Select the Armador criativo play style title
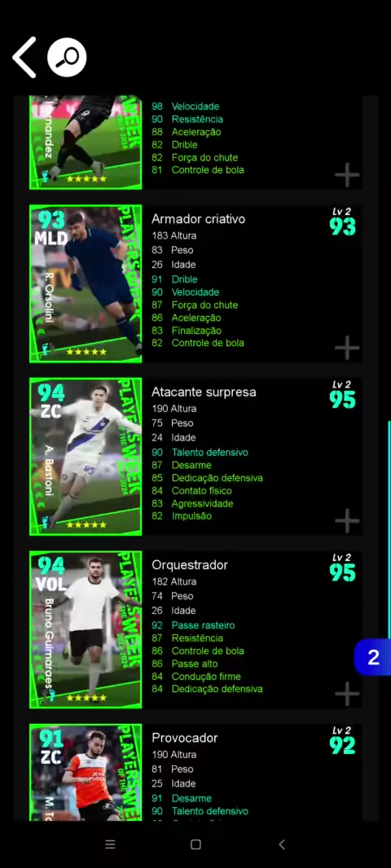Image resolution: width=391 pixels, height=868 pixels. pos(198,219)
